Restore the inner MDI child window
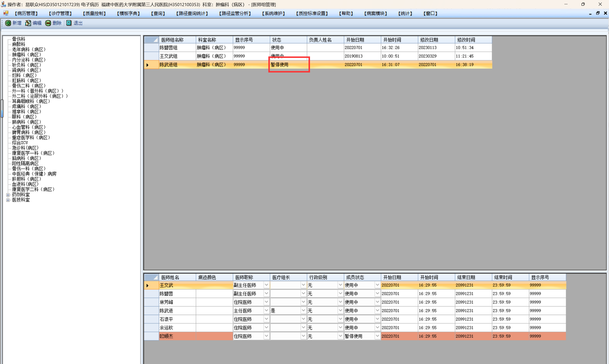The image size is (609, 364). (598, 13)
